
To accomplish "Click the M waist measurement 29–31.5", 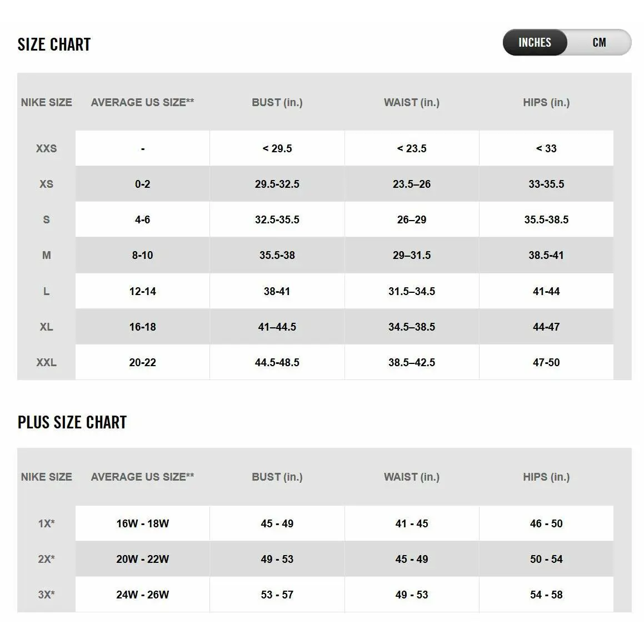I will [412, 255].
